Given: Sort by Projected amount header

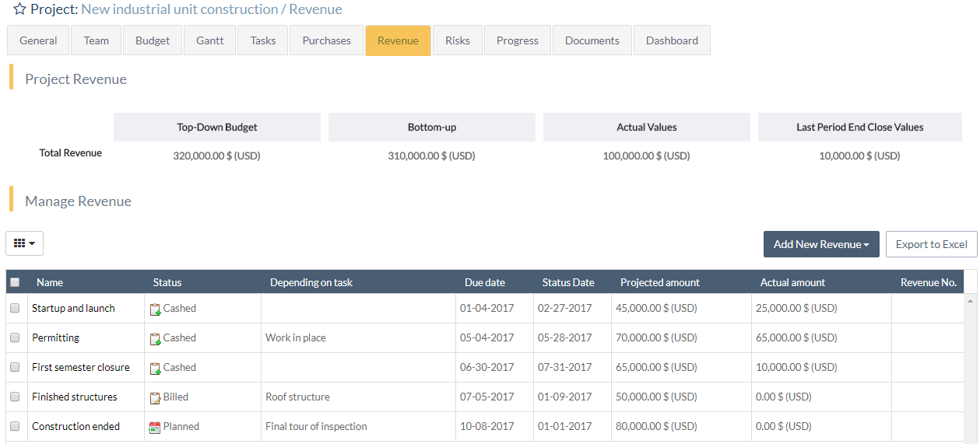Looking at the screenshot, I should (660, 282).
